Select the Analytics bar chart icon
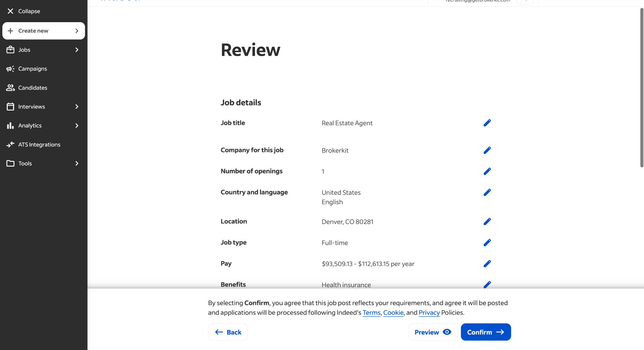Image resolution: width=644 pixels, height=350 pixels. 10,125
